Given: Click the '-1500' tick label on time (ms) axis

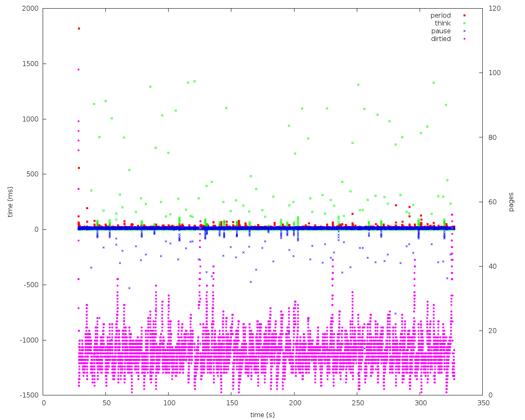Looking at the screenshot, I should pyautogui.click(x=30, y=395).
